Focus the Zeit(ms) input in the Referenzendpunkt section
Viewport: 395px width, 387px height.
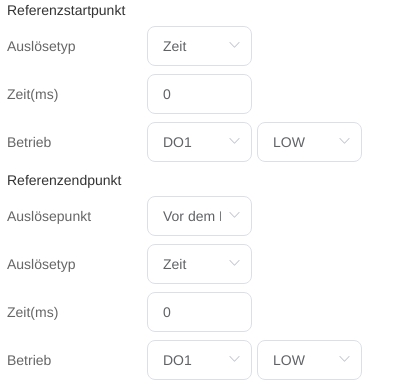199,312
